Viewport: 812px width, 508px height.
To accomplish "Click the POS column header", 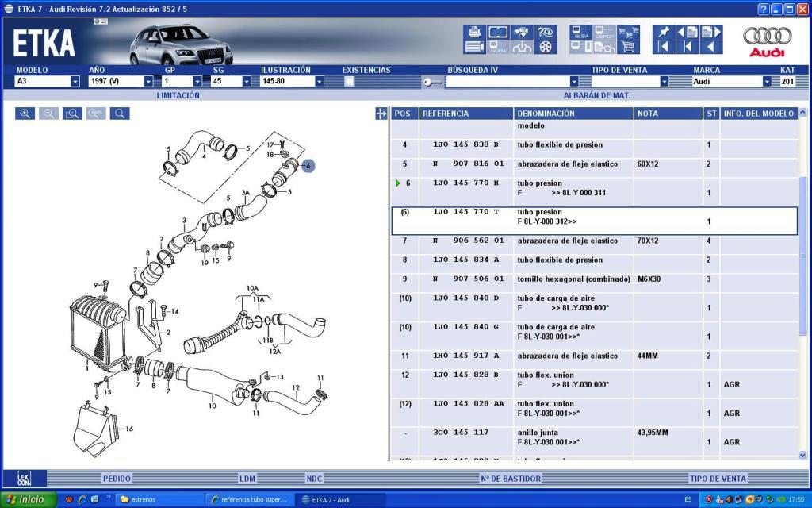I will 404,114.
